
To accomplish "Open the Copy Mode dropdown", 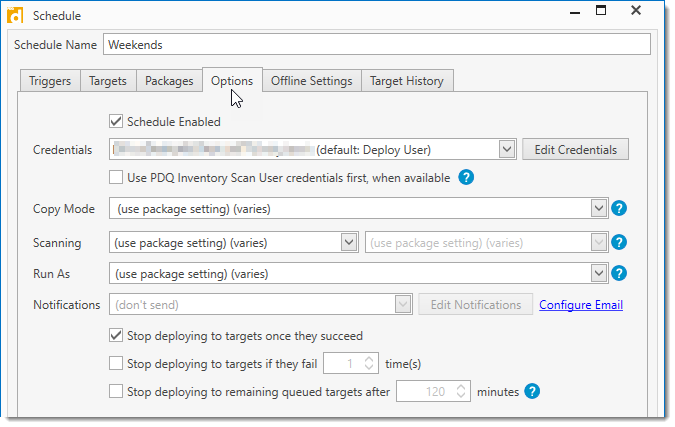I will 599,209.
